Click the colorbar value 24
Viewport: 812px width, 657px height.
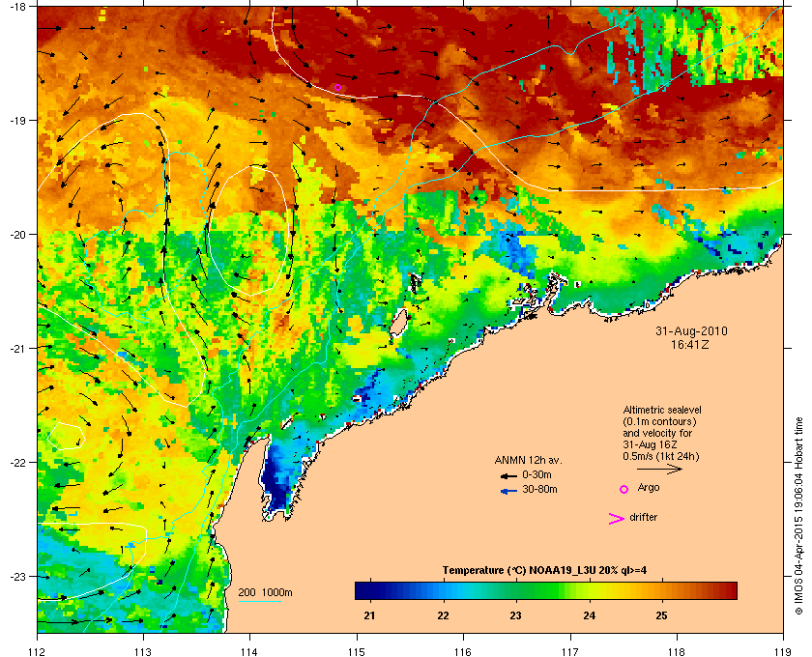[x=589, y=615]
